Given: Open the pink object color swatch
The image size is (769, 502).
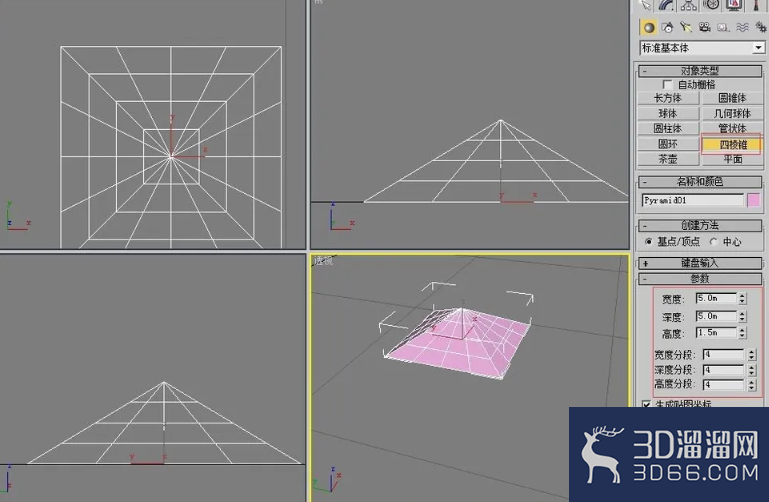Looking at the screenshot, I should [753, 200].
